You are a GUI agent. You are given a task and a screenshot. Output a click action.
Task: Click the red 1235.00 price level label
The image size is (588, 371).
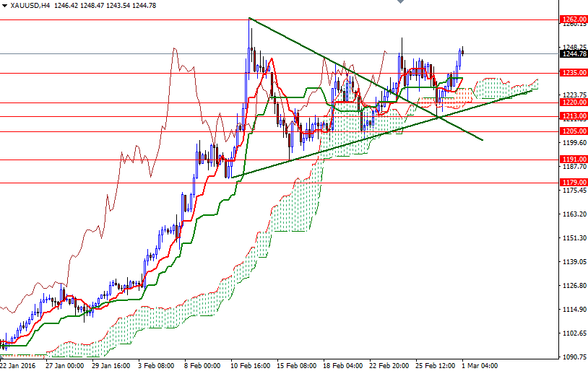[x=574, y=73]
